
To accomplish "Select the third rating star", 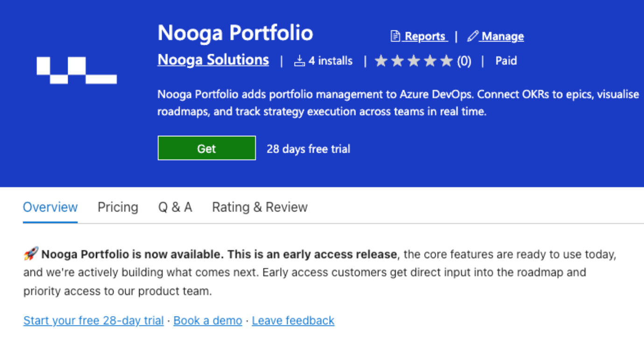I will [414, 61].
